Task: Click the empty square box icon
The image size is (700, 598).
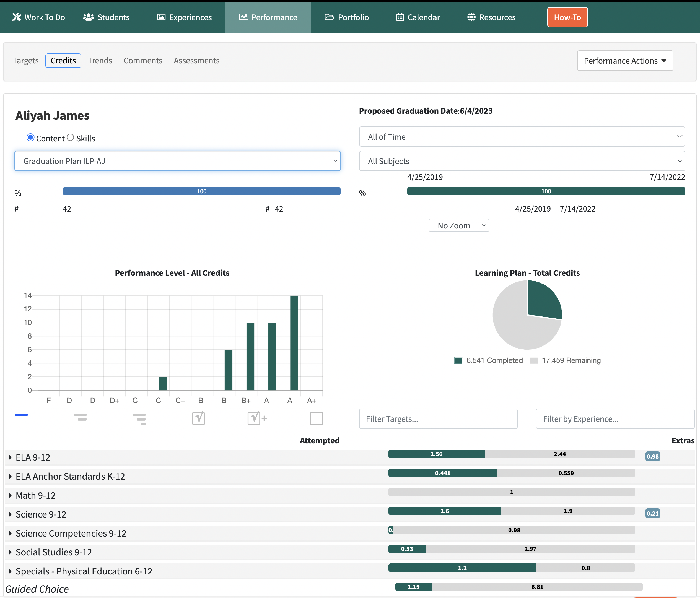Action: pyautogui.click(x=316, y=418)
